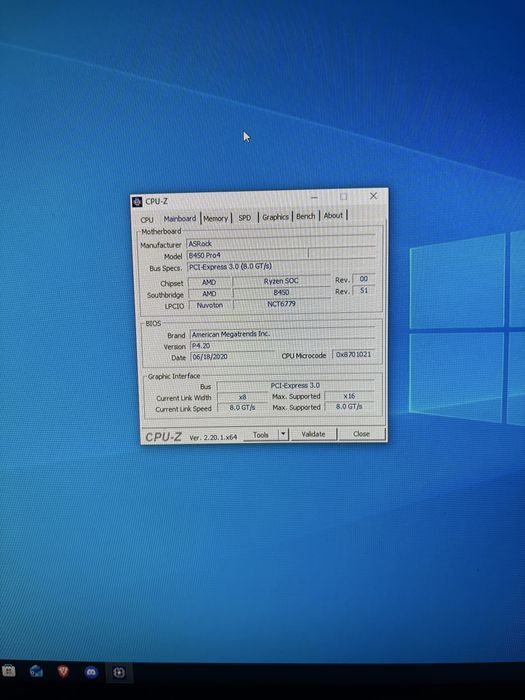Open Discord from the taskbar
525x700 pixels.
[x=91, y=672]
